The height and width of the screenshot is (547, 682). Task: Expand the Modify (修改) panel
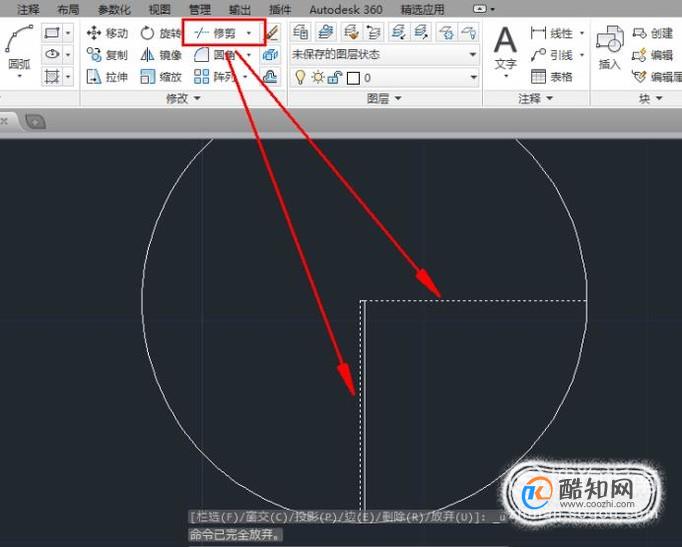coord(183,99)
